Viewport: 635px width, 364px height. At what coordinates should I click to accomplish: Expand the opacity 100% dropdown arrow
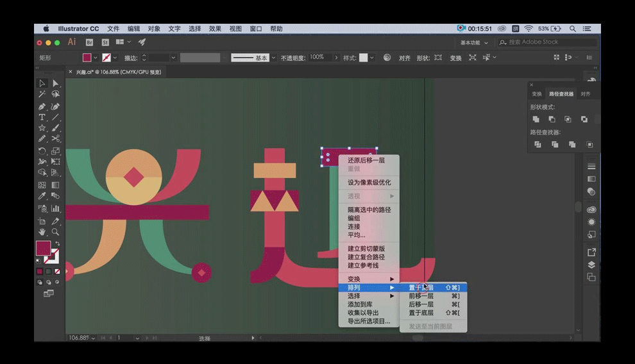335,58
